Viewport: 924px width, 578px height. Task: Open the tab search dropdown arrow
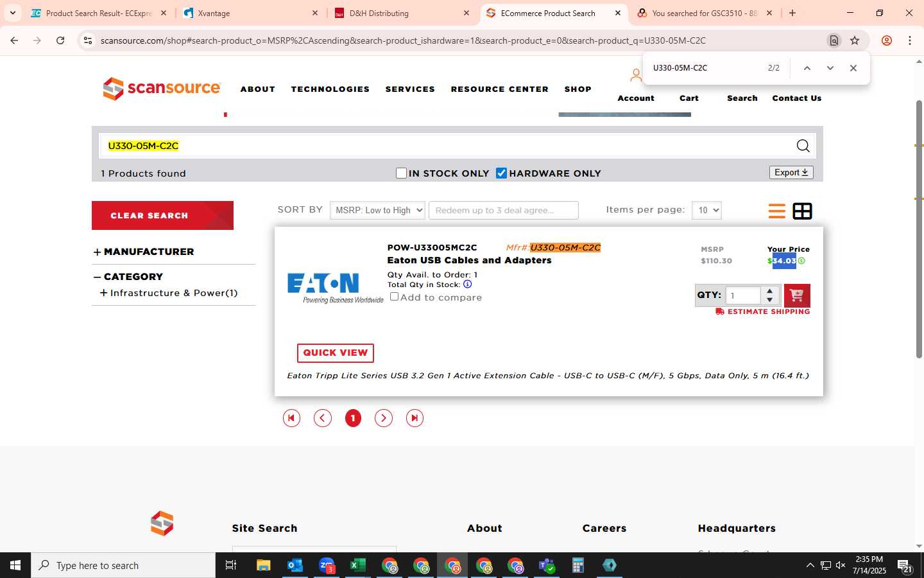tap(12, 13)
